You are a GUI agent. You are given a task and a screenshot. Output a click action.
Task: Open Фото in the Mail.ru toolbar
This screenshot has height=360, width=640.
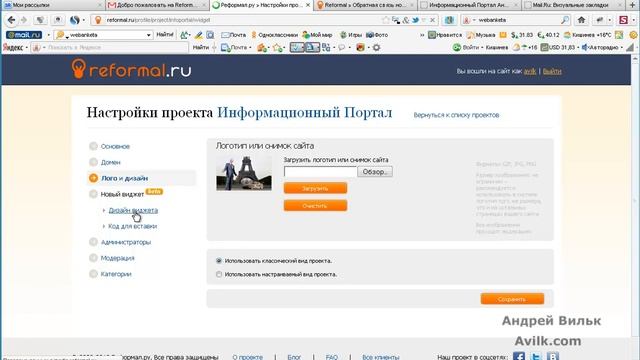377,35
